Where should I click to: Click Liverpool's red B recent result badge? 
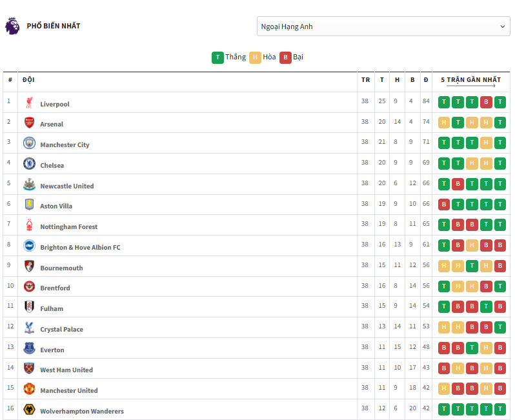point(486,103)
